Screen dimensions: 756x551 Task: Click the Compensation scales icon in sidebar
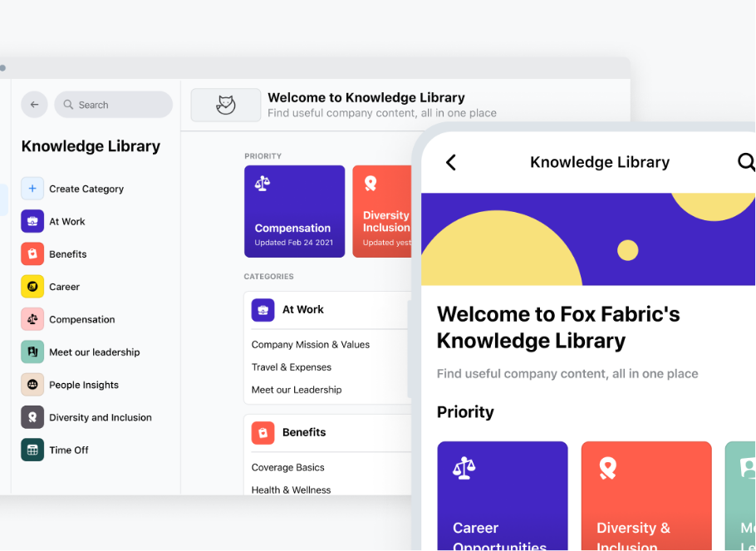32,319
